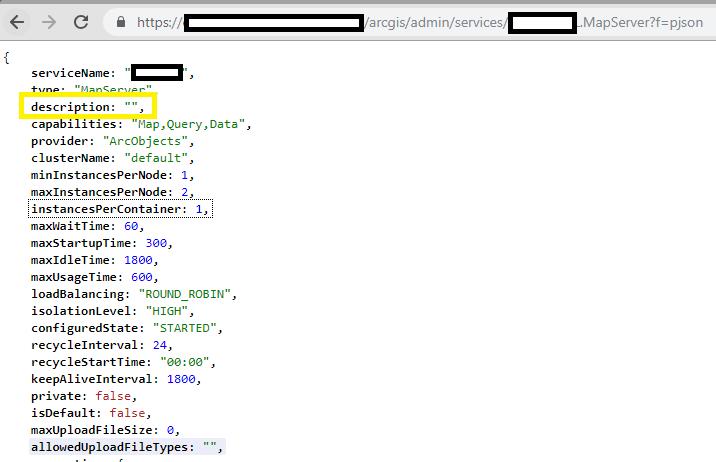Select clusterName value "default"
The image size is (716, 462).
[x=156, y=158]
